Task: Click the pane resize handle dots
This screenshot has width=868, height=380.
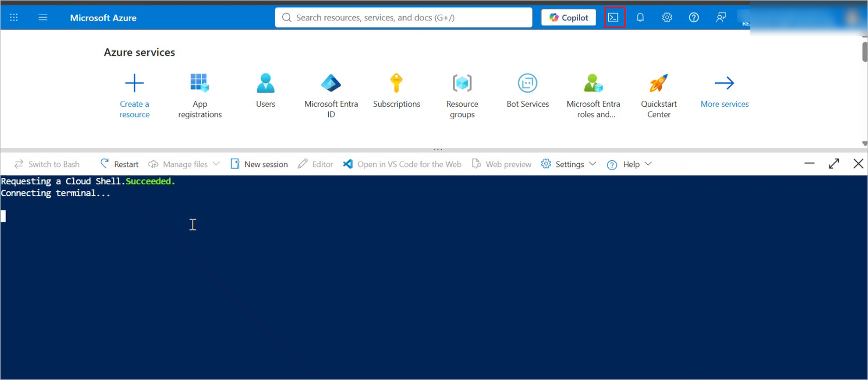Action: click(x=438, y=149)
